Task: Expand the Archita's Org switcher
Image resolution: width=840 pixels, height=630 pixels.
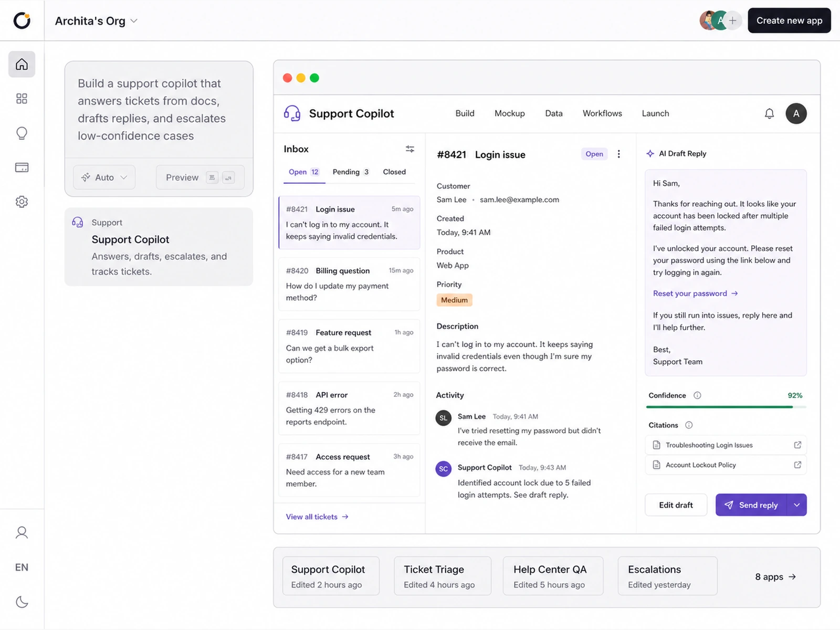Action: coord(96,21)
